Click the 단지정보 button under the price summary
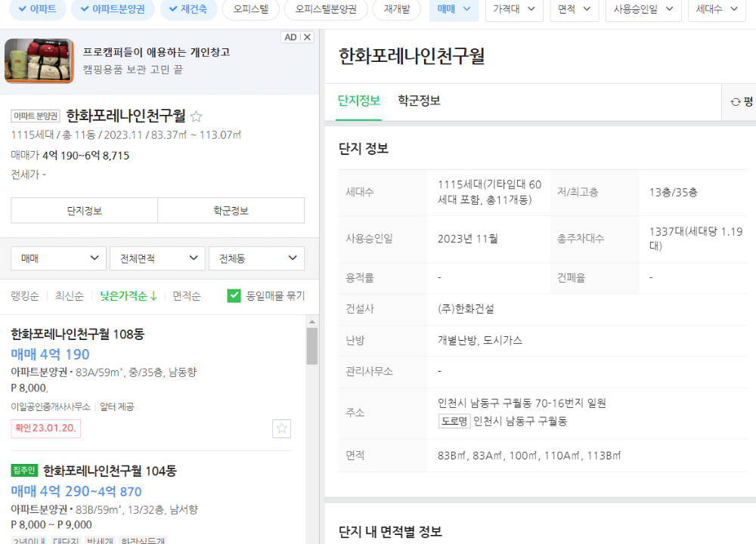The width and height of the screenshot is (756, 544). 85,211
